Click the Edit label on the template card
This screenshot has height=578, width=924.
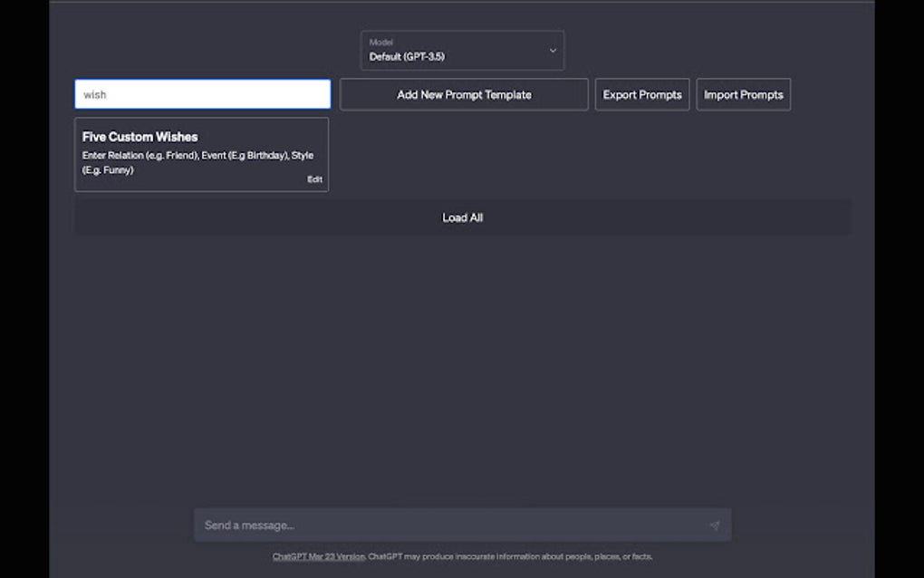[x=314, y=178]
